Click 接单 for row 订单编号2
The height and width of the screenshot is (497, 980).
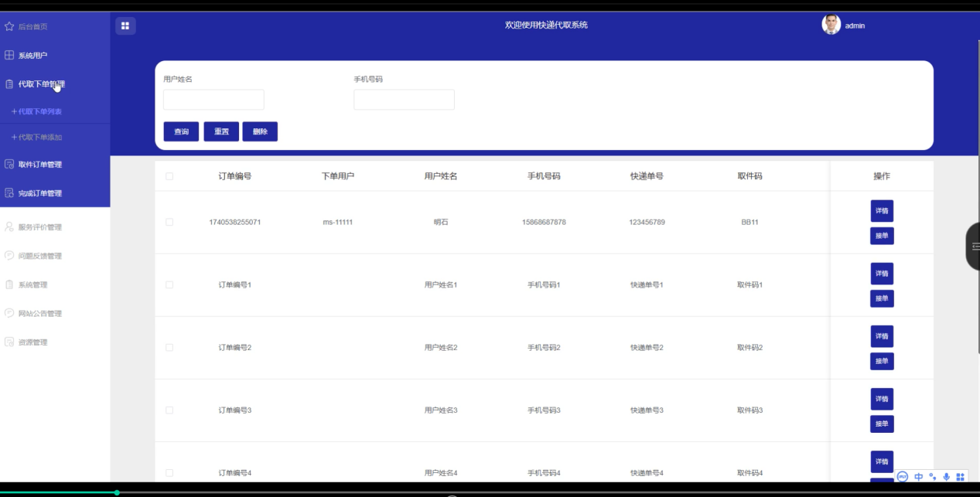pyautogui.click(x=882, y=361)
